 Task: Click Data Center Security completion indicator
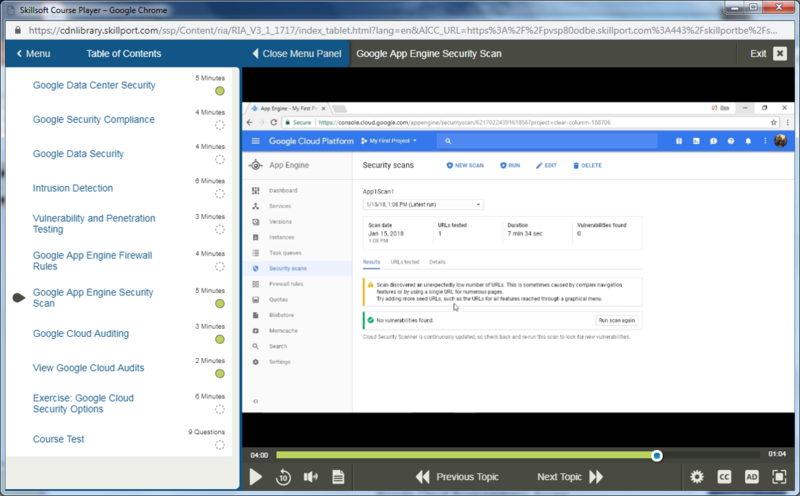coord(219,91)
